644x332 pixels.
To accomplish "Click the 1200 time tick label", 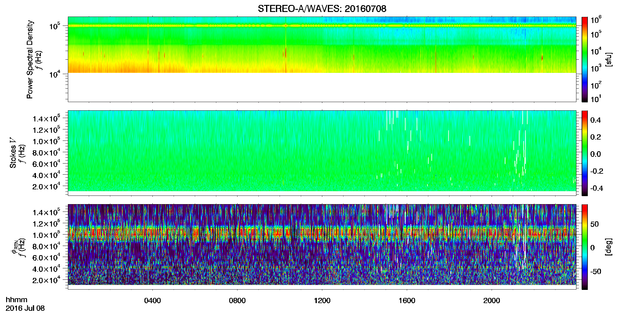I will (x=322, y=300).
